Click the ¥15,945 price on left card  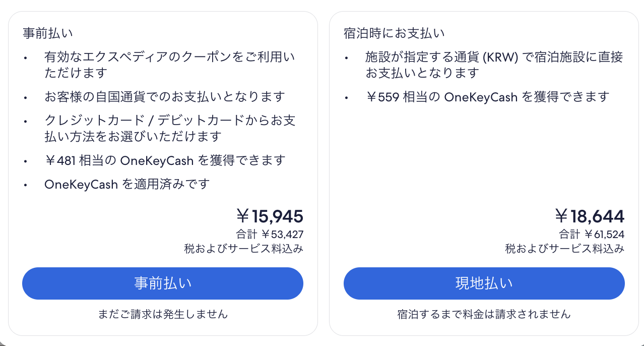[271, 216]
